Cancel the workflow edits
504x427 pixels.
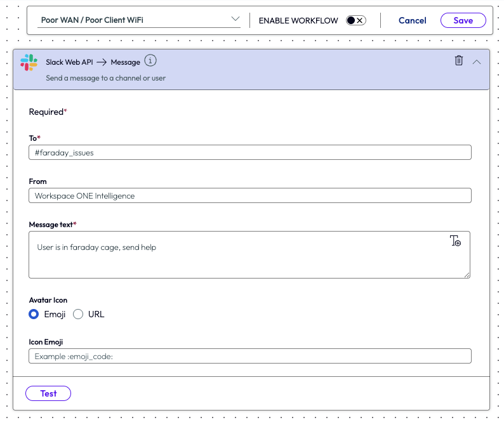(412, 20)
